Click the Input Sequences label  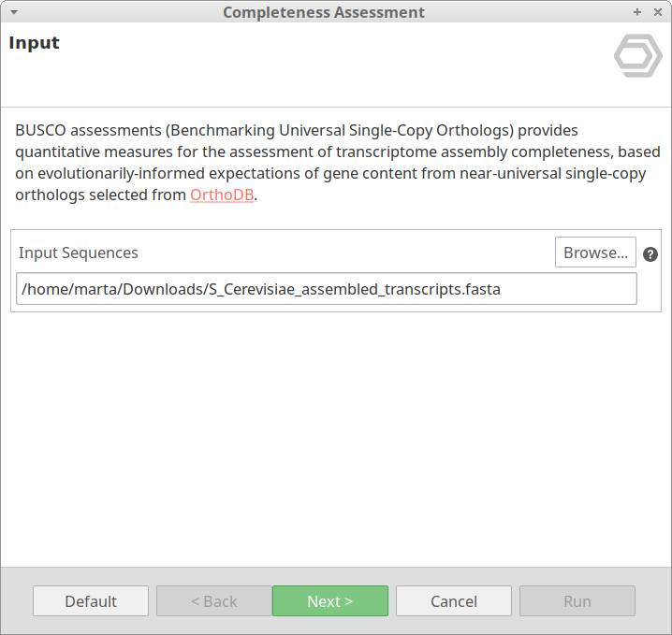79,253
